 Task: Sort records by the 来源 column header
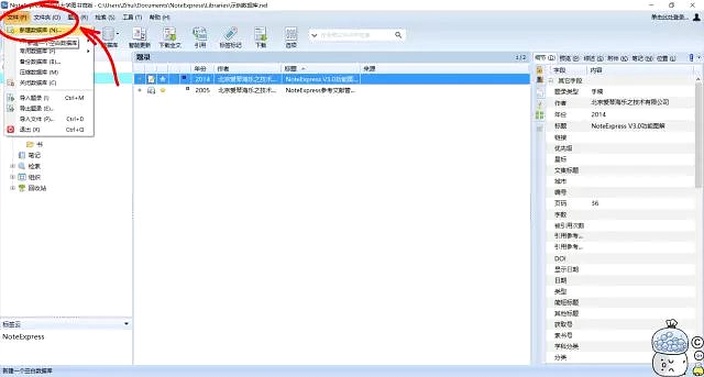[445, 69]
